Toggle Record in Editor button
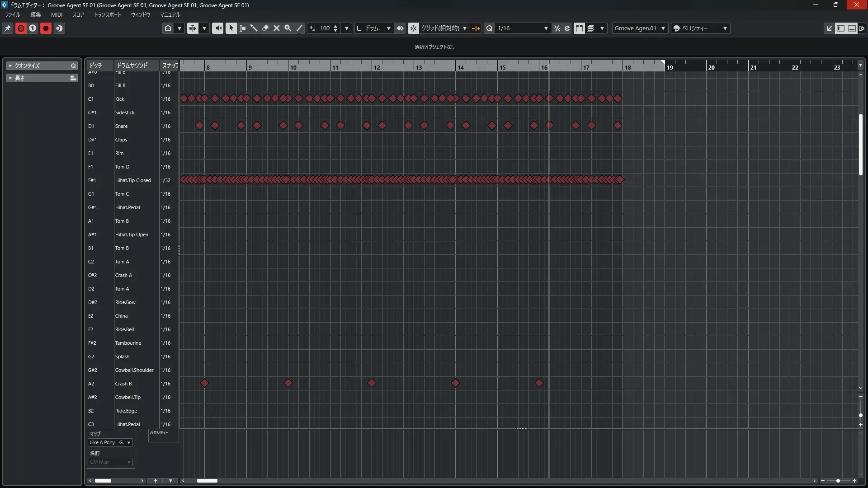Screen dimensions: 868x488 click(x=46, y=28)
